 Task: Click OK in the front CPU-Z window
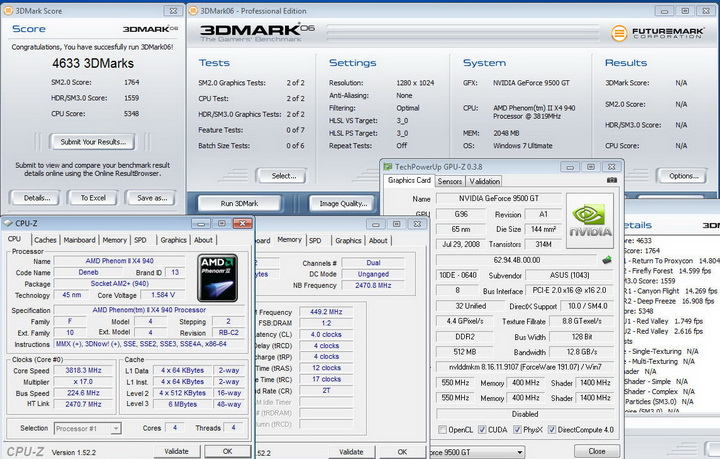(x=227, y=451)
